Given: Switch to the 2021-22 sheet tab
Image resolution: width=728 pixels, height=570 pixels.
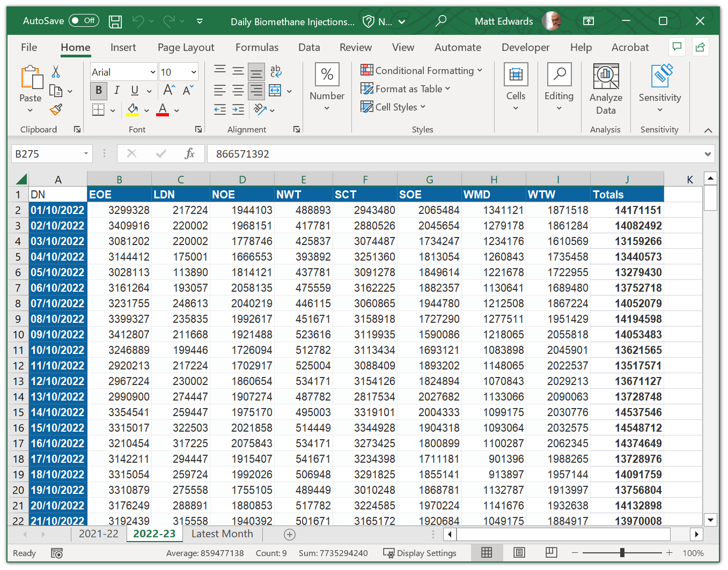Looking at the screenshot, I should (99, 534).
